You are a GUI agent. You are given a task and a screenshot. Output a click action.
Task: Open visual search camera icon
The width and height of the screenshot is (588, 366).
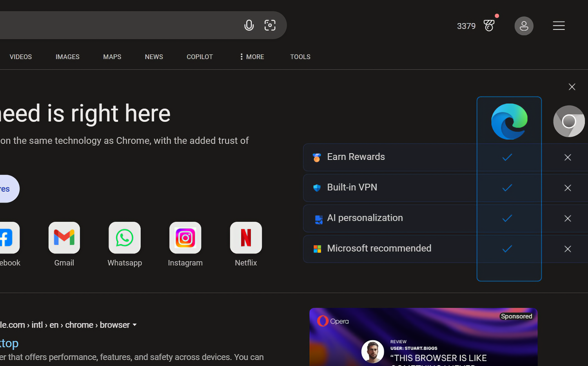[270, 25]
